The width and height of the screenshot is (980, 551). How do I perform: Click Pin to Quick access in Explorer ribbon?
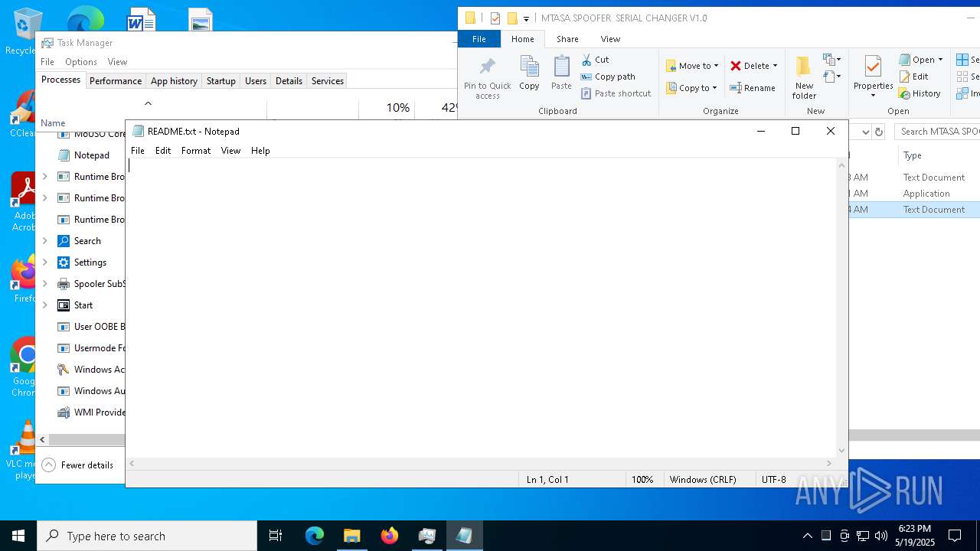pyautogui.click(x=487, y=77)
